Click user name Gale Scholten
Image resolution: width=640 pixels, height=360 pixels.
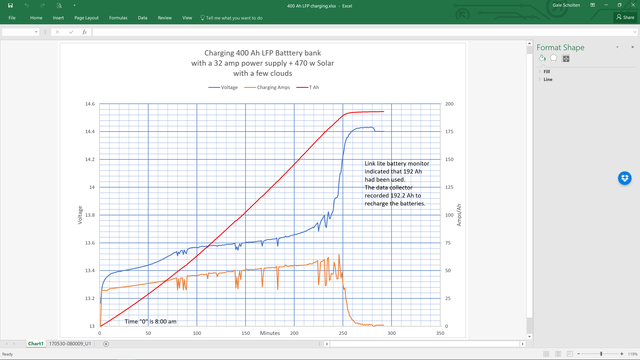click(566, 5)
